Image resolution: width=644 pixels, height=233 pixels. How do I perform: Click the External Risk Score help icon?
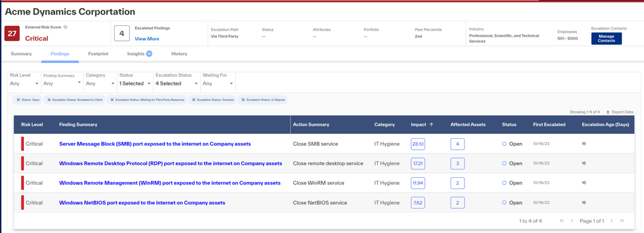coord(65,27)
